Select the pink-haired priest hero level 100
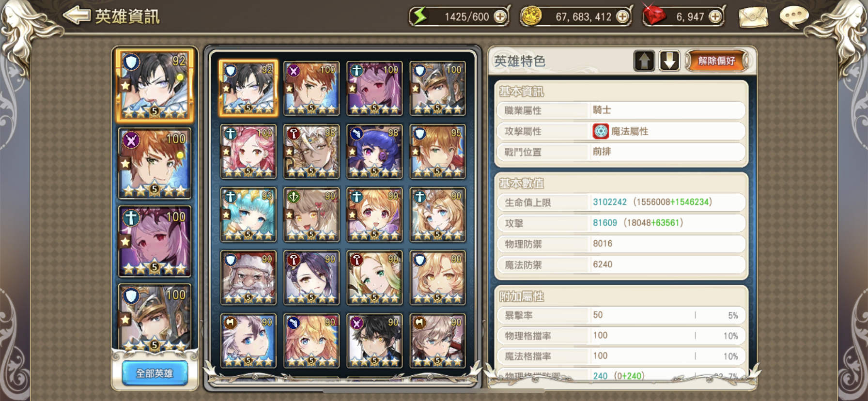This screenshot has width=868, height=401. 248,152
